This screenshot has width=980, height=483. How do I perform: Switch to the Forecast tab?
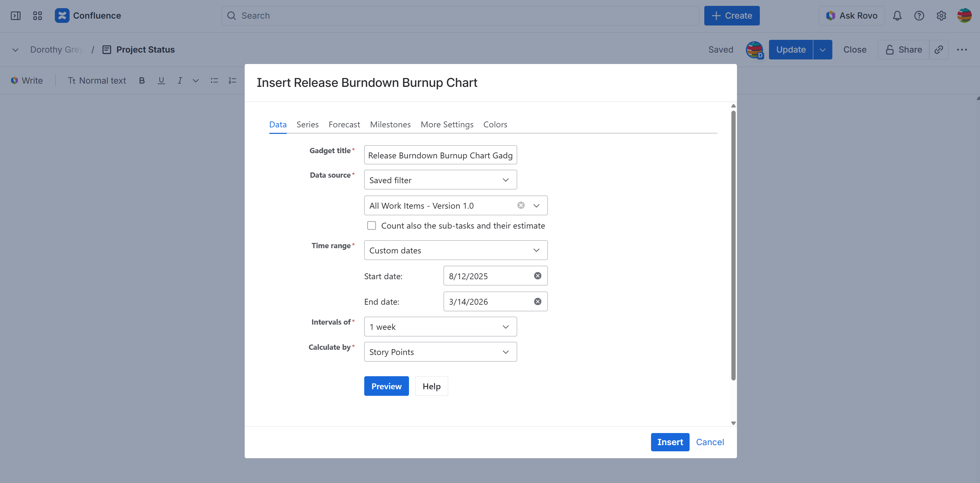344,124
